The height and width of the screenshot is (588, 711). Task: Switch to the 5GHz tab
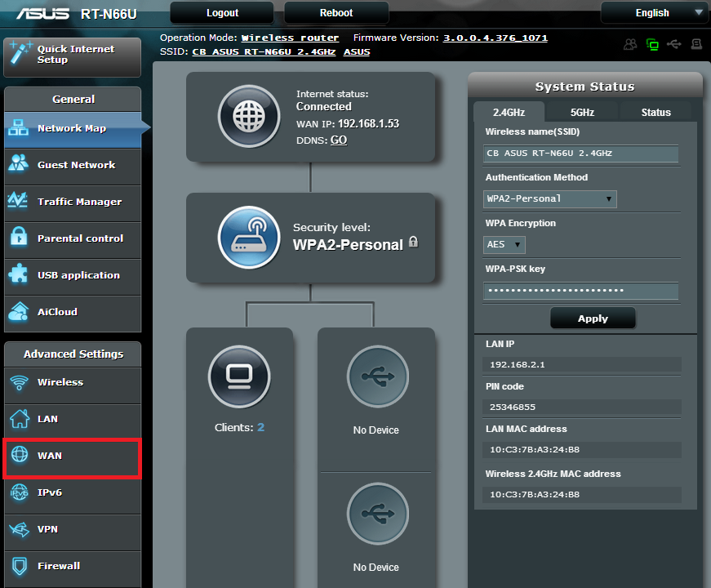pos(582,112)
